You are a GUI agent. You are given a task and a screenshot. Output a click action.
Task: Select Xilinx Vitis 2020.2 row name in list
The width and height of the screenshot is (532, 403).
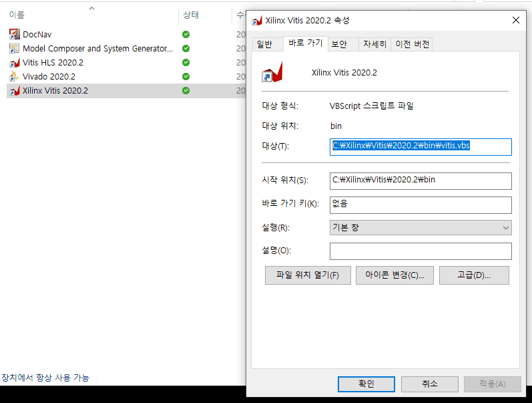[55, 91]
